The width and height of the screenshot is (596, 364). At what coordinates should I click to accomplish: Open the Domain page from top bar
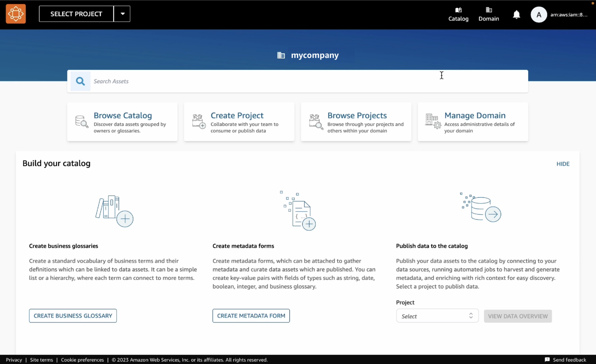tap(489, 14)
